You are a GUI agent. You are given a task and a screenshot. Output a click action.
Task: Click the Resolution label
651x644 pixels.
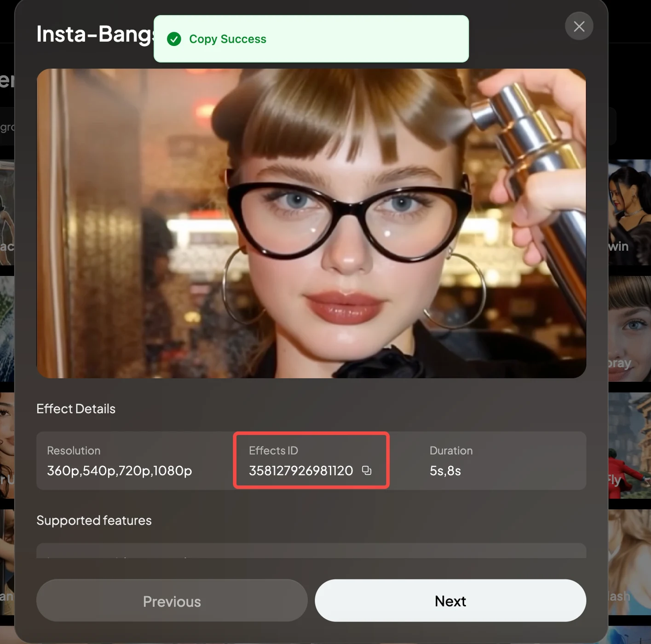(x=74, y=450)
